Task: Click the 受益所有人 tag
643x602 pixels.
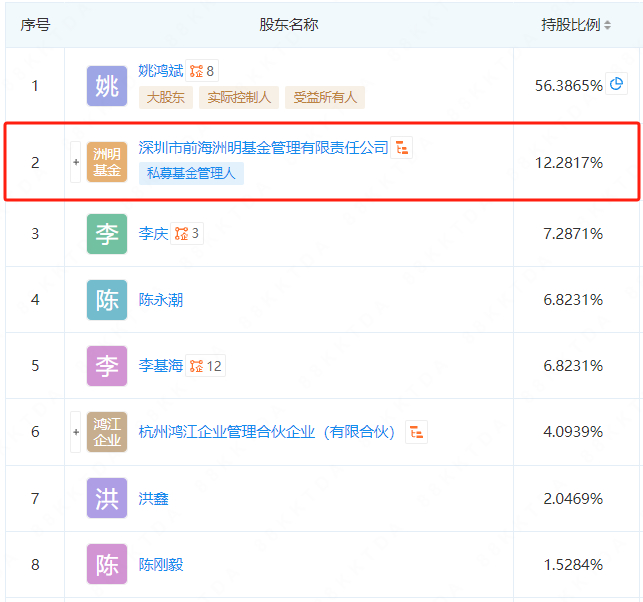Action: click(325, 98)
